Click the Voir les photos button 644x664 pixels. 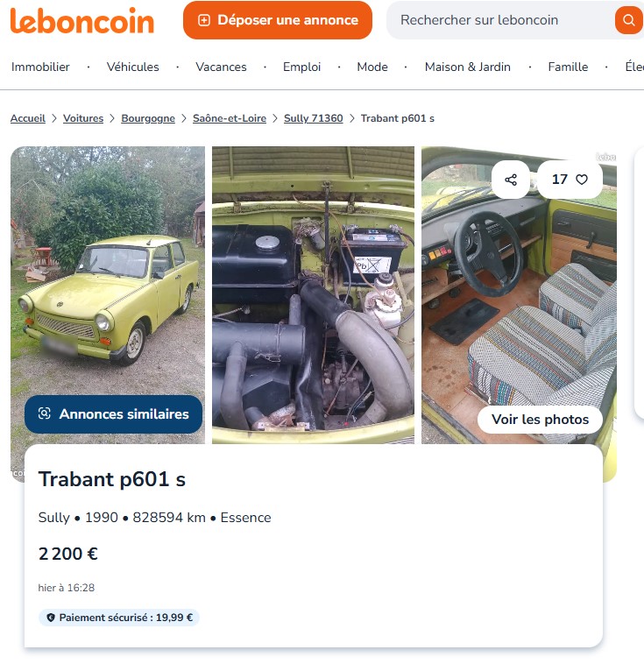point(541,420)
